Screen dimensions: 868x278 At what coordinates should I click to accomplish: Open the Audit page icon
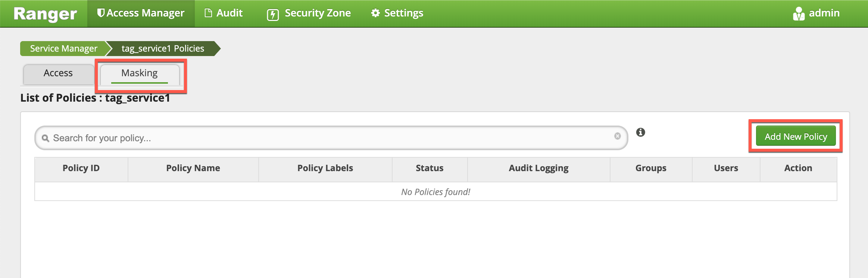208,13
